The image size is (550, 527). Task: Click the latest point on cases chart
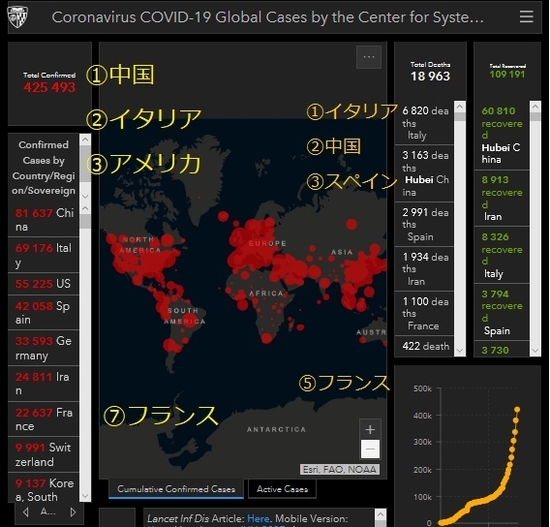point(517,409)
